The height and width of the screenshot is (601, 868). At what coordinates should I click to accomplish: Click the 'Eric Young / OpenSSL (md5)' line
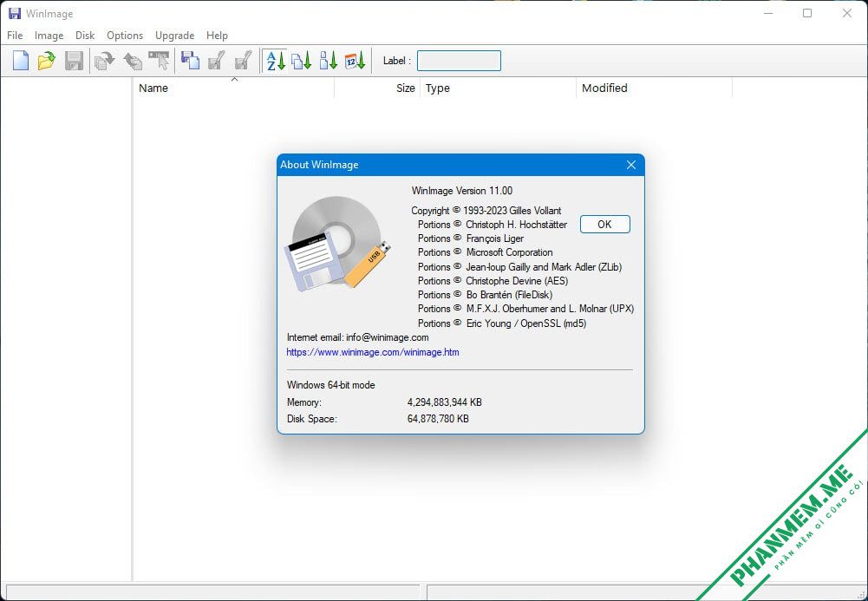pyautogui.click(x=501, y=323)
